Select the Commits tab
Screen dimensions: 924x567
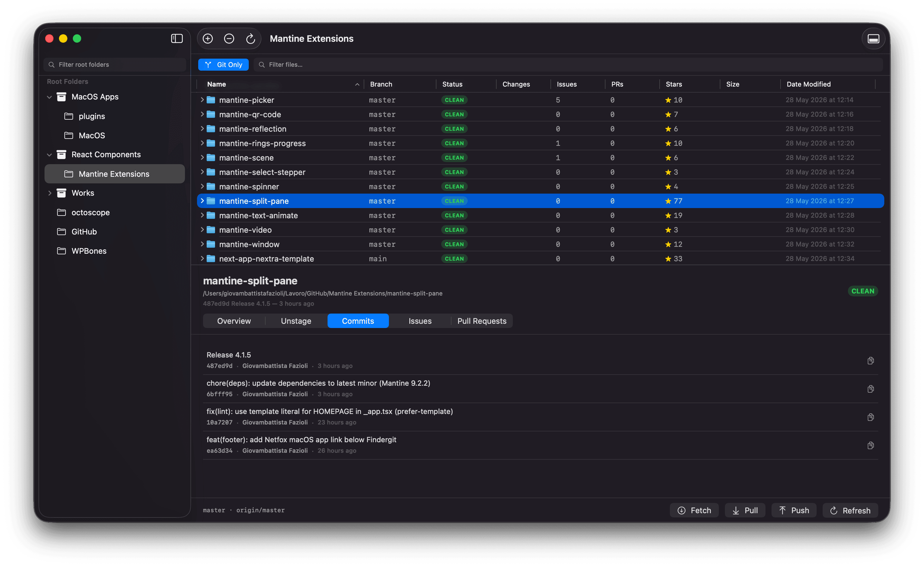(358, 321)
